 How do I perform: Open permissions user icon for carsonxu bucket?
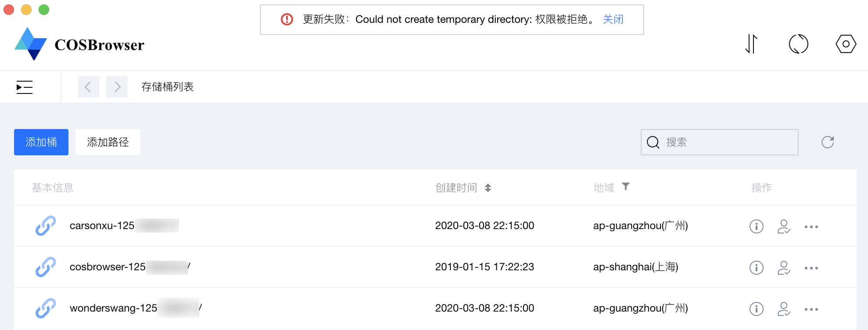point(784,226)
